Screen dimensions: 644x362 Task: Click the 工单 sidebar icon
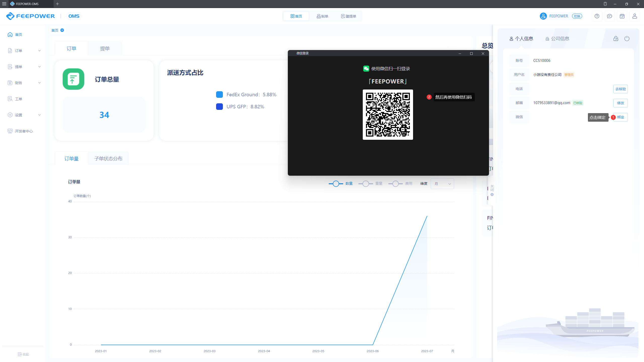(10, 99)
